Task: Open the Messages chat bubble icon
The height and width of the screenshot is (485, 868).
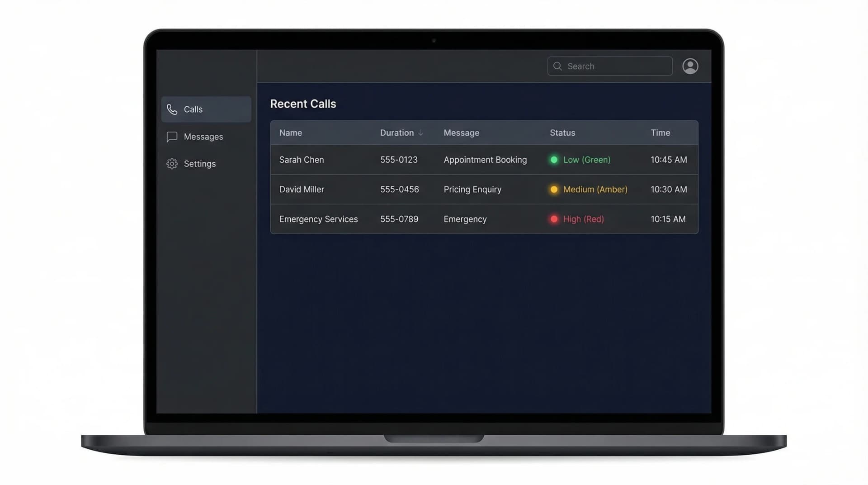Action: (172, 137)
